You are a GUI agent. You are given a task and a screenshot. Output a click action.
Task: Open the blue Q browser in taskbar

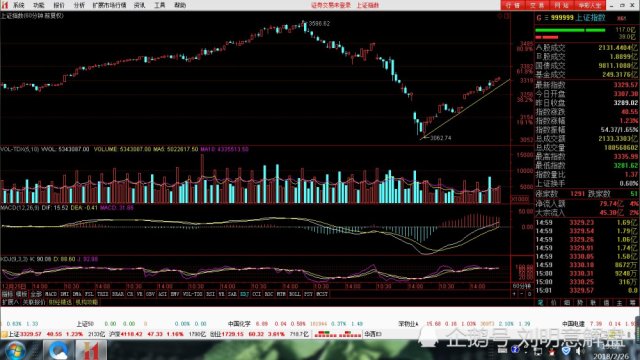tap(58, 350)
